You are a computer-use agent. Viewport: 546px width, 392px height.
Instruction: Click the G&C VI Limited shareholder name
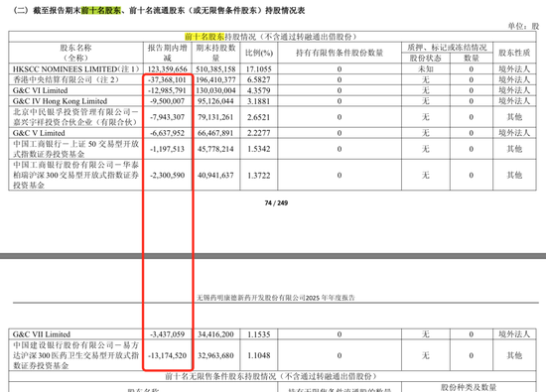click(40, 90)
